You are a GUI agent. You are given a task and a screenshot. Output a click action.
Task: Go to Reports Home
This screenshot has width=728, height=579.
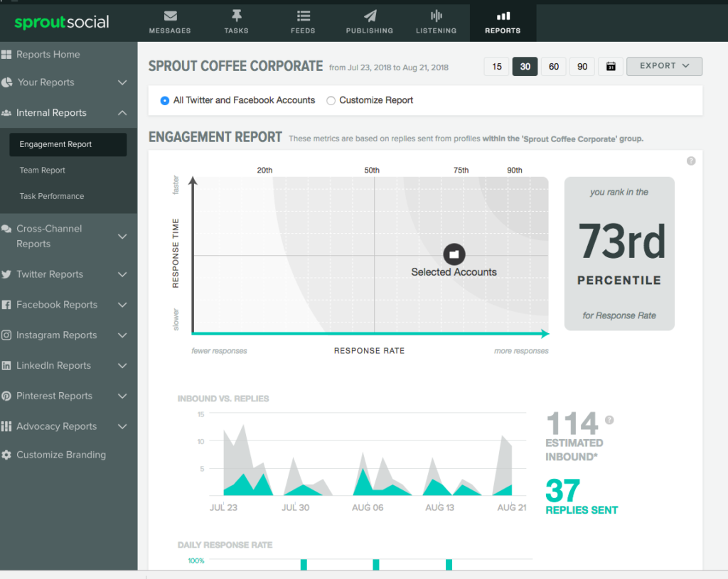click(48, 54)
